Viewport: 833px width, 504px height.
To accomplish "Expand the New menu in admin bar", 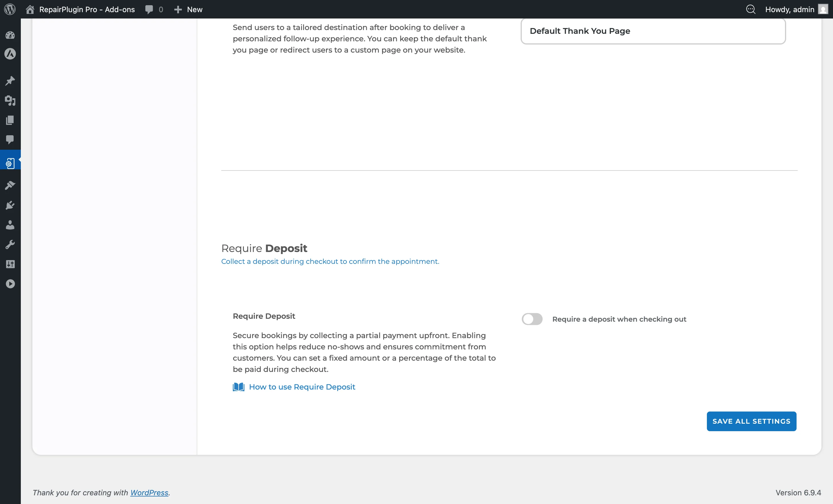I will coord(188,9).
